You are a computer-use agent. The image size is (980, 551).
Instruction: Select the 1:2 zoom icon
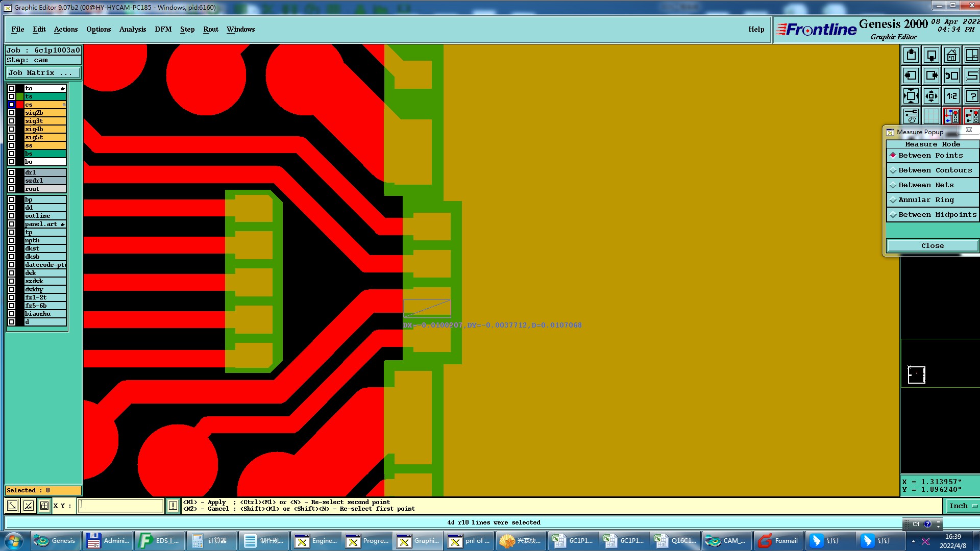pos(951,96)
